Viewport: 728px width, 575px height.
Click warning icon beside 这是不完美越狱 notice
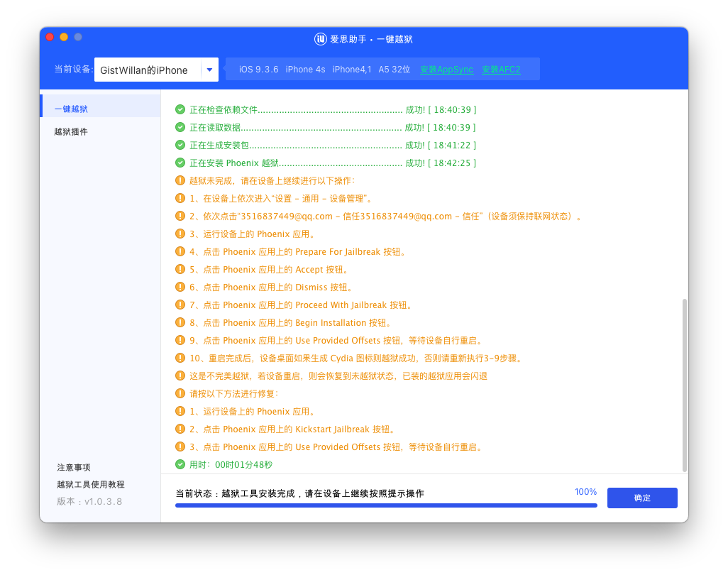(180, 376)
